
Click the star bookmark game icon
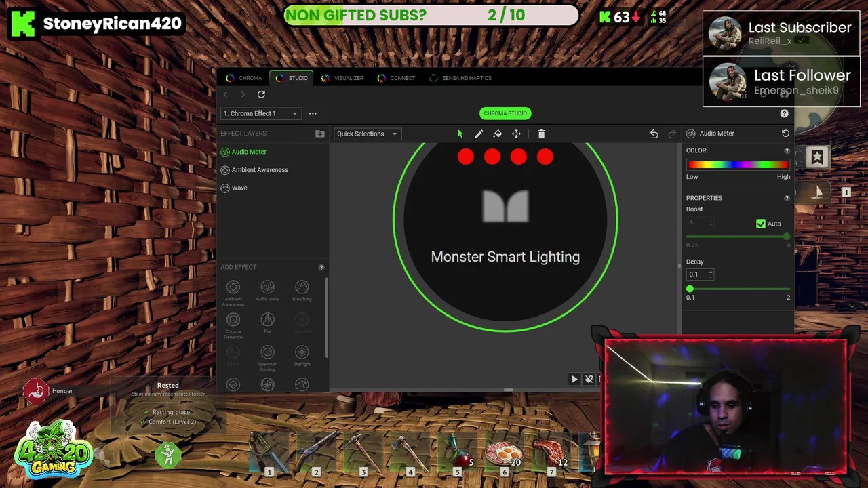[x=817, y=157]
